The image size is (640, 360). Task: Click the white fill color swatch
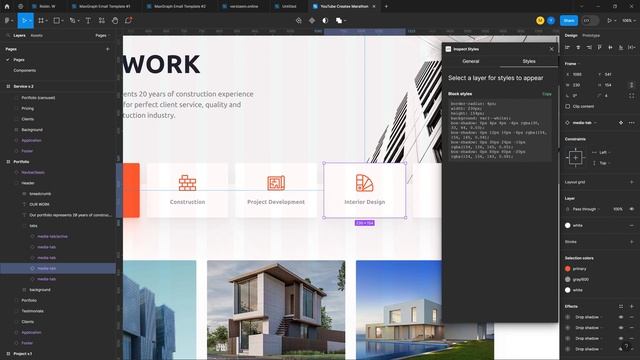[567, 225]
